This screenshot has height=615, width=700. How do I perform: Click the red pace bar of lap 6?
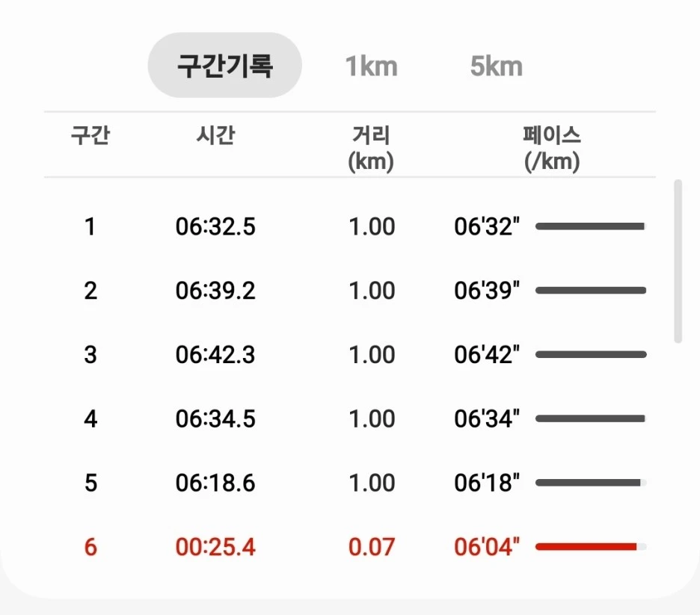[x=586, y=547]
